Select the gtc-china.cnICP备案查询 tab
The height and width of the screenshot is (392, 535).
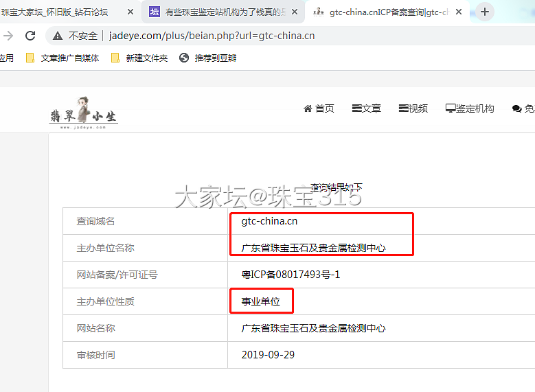coord(387,12)
